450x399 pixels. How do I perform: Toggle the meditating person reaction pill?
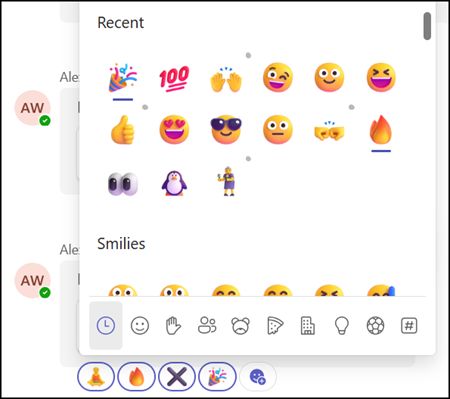click(x=96, y=377)
